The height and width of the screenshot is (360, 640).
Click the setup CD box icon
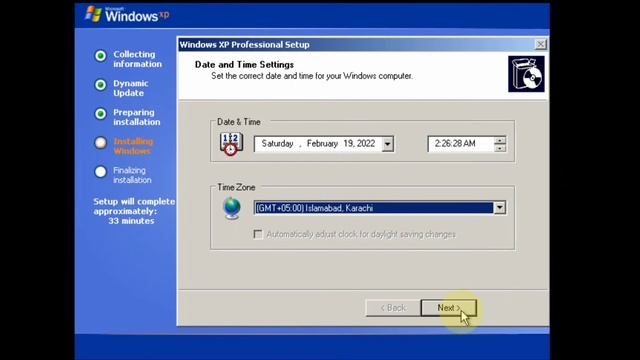(526, 74)
